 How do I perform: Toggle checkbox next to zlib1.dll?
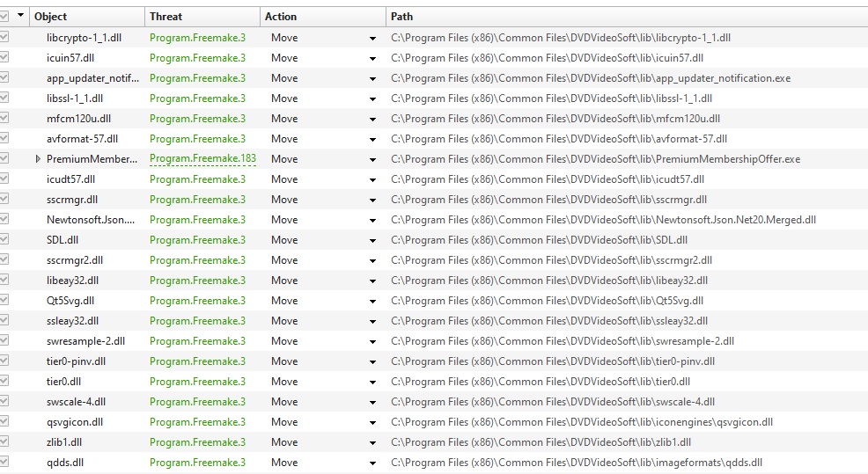[x=5, y=441]
